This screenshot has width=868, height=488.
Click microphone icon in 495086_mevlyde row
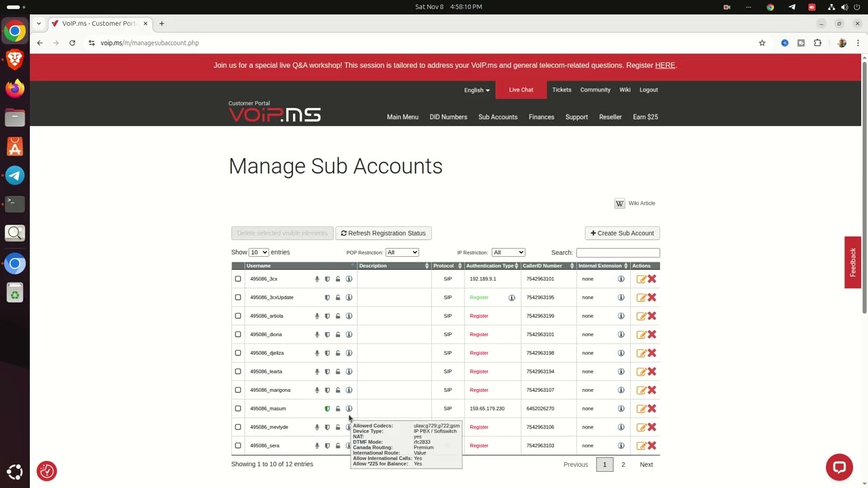pyautogui.click(x=317, y=427)
